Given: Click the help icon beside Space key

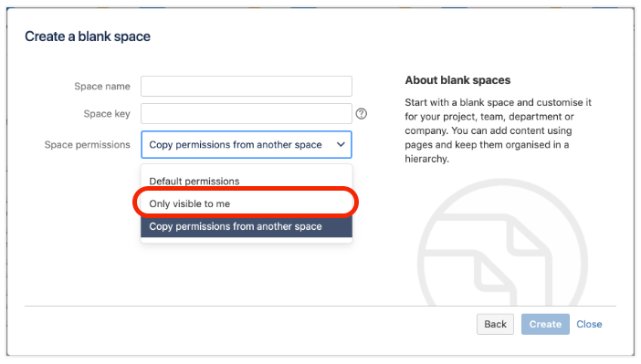Looking at the screenshot, I should click(x=361, y=113).
